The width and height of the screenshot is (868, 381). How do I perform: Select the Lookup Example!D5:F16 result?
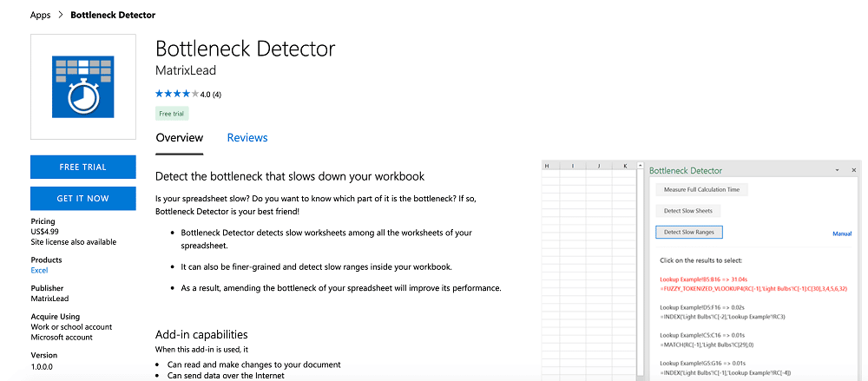pyautogui.click(x=722, y=312)
